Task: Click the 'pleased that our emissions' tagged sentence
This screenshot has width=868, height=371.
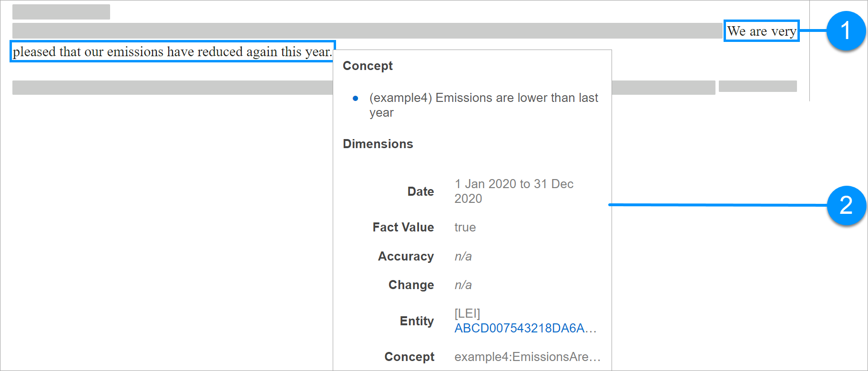Action: point(172,51)
